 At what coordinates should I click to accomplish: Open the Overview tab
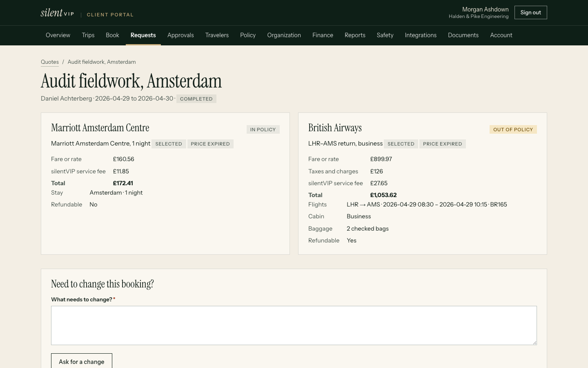(x=58, y=35)
